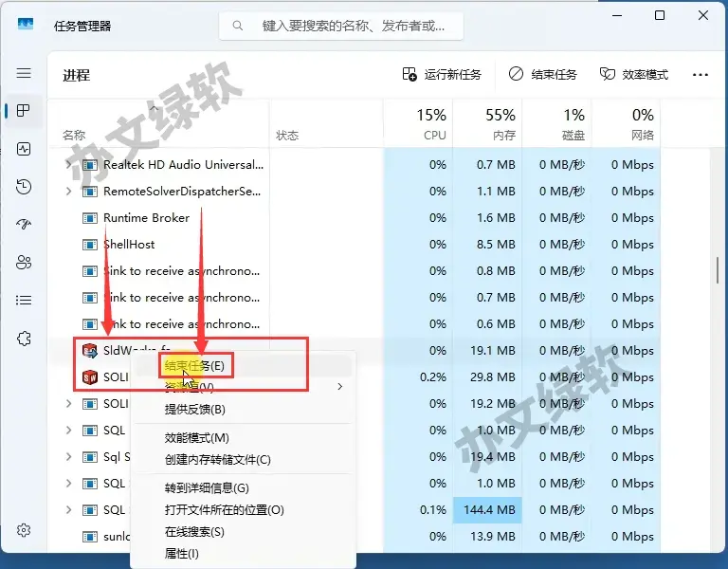
Task: Click the Realtek HD Audio process icon
Action: [x=90, y=165]
